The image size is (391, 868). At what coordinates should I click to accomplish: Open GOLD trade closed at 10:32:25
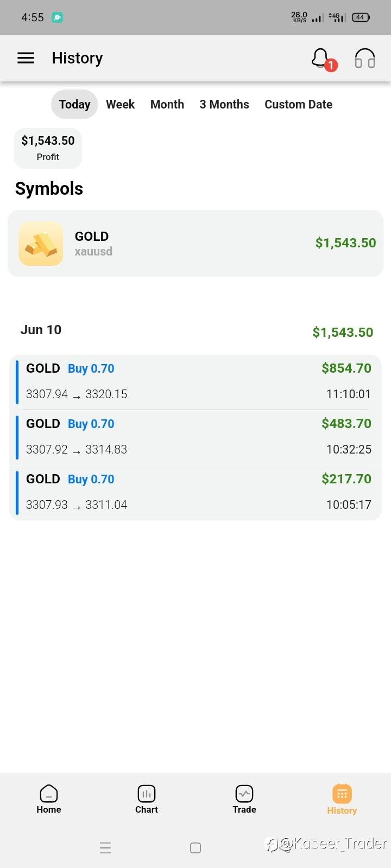[x=195, y=437]
